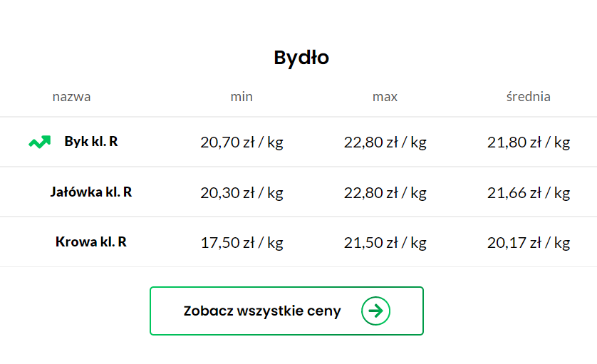Select Krowa maximum price 21,50 zł
Screen dimensions: 597x364
click(x=385, y=242)
